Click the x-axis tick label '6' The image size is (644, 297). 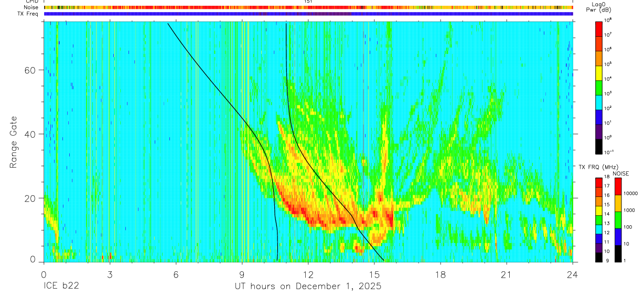(176, 274)
